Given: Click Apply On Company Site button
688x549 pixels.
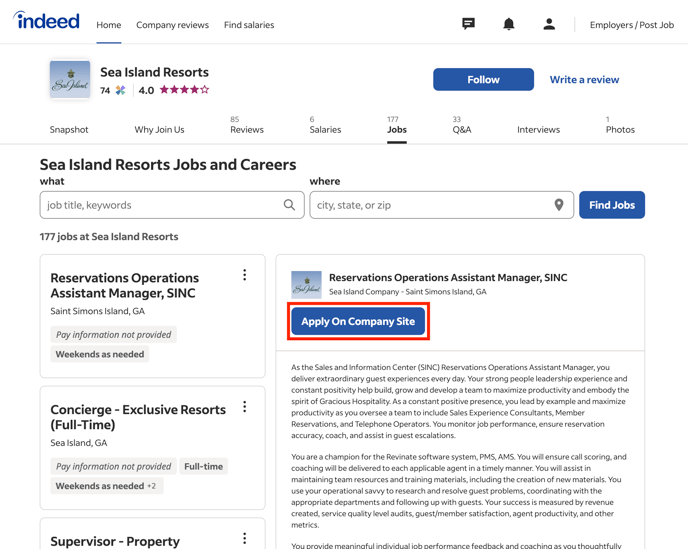Looking at the screenshot, I should click(x=358, y=321).
